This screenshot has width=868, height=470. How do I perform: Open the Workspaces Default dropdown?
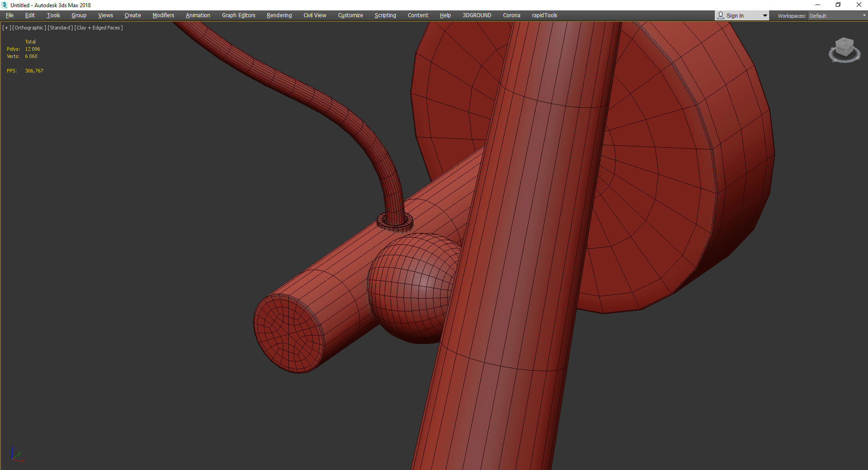(x=838, y=16)
